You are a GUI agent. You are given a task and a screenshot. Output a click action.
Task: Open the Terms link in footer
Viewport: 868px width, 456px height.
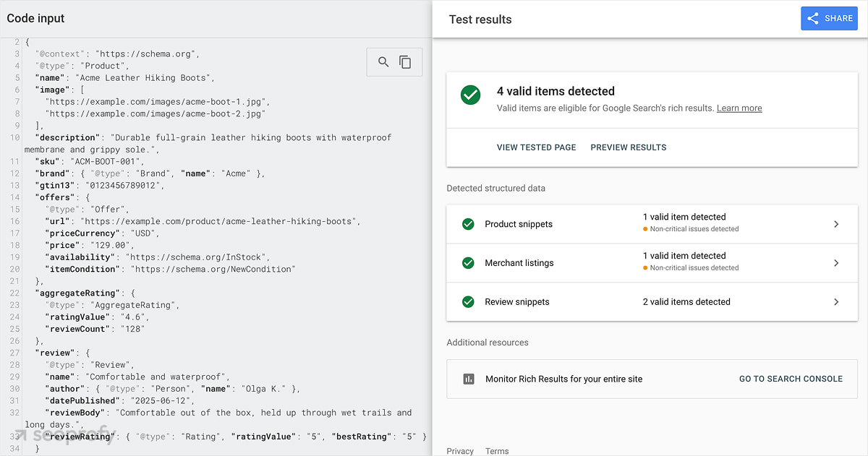497,451
